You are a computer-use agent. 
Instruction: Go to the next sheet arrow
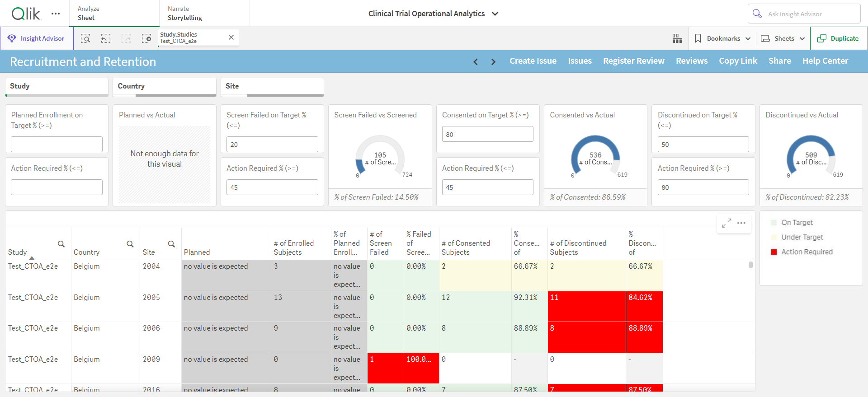point(493,62)
